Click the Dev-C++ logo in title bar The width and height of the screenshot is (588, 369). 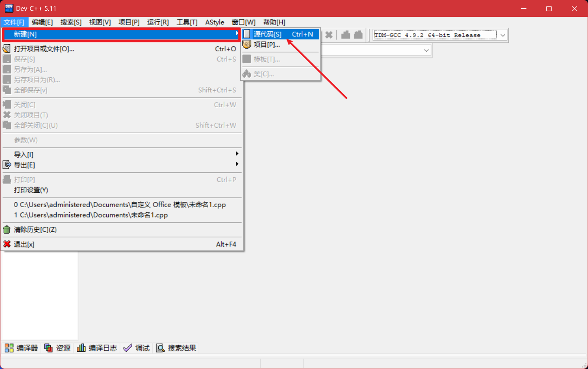[x=9, y=8]
